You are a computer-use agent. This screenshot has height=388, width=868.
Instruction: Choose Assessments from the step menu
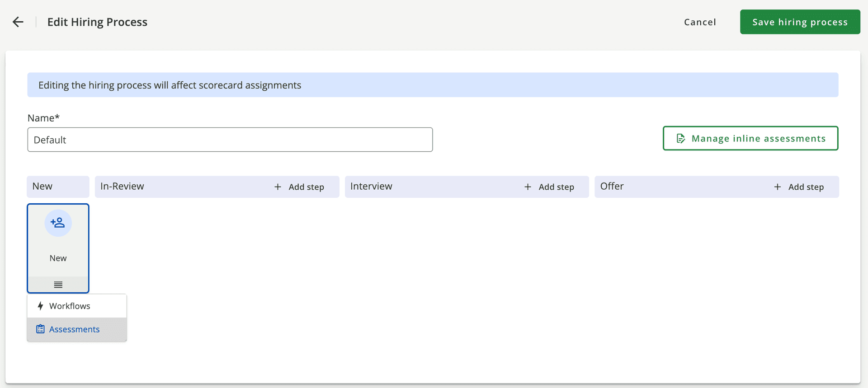(x=75, y=330)
